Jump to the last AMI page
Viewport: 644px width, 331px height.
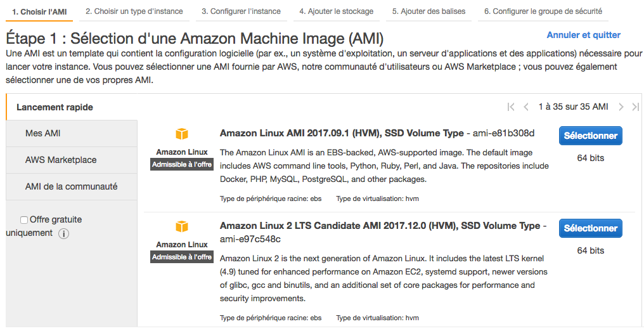point(636,107)
